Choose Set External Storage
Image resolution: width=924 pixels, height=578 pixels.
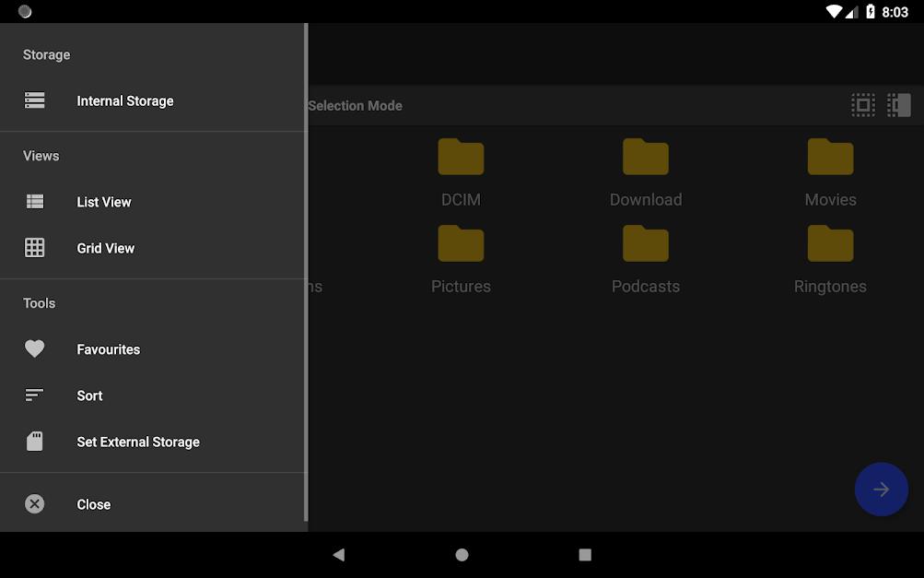[x=152, y=442]
